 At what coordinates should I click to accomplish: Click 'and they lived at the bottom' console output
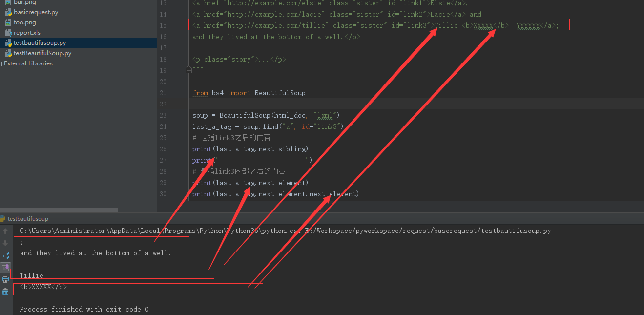click(95, 253)
